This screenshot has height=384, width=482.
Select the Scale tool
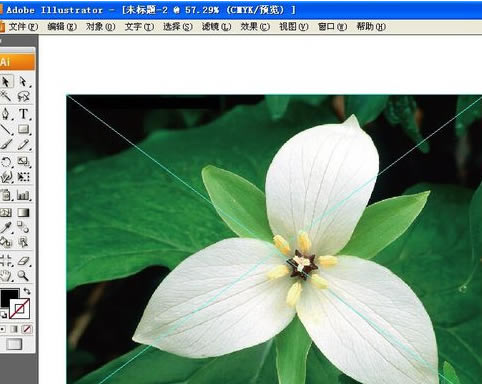point(23,162)
